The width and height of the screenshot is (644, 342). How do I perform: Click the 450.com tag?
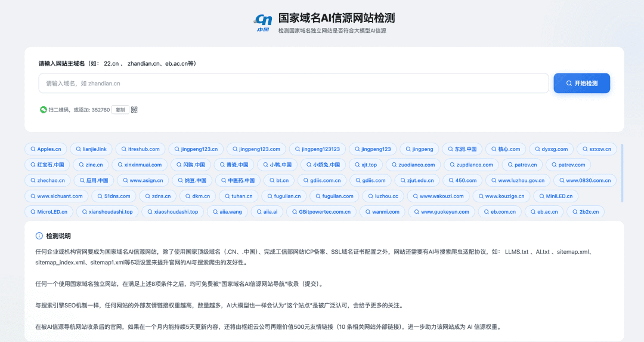coord(463,180)
